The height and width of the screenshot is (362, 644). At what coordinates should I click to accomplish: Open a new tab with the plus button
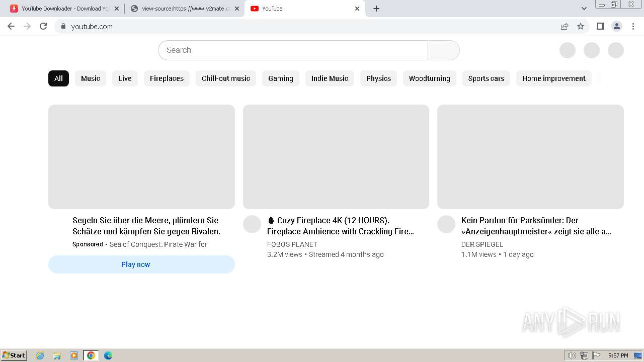[x=376, y=9]
